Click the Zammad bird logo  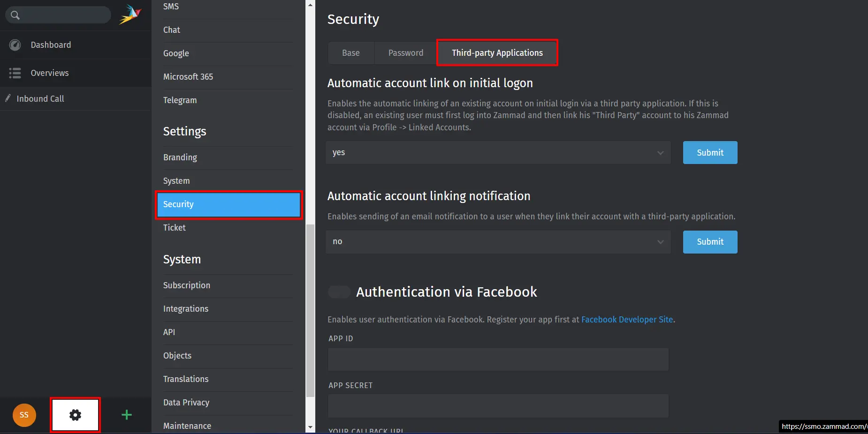pyautogui.click(x=130, y=14)
